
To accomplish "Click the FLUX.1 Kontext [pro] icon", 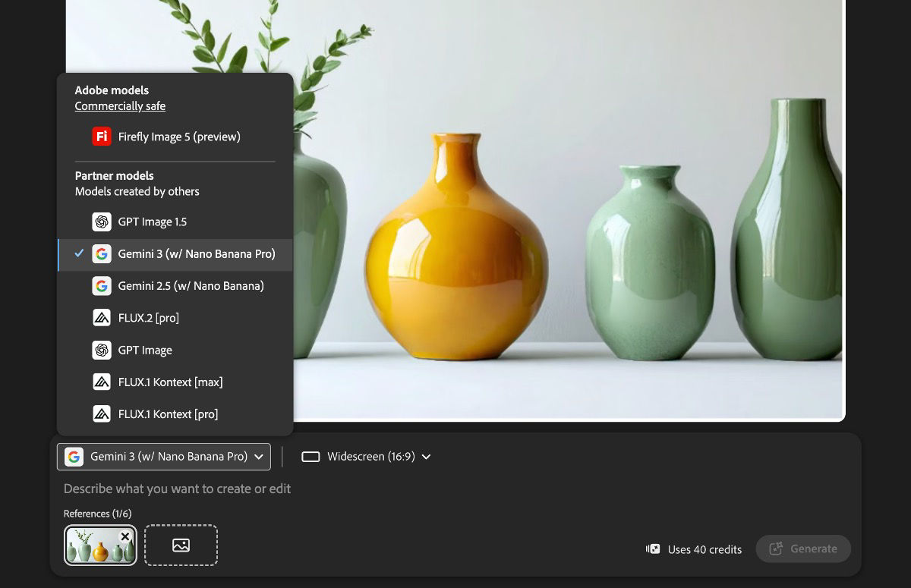I will 102,413.
